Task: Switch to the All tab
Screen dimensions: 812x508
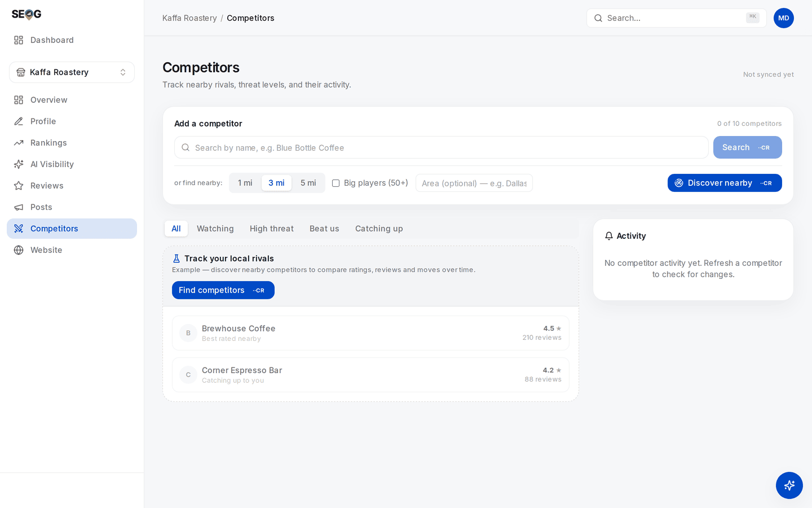Action: pyautogui.click(x=176, y=229)
